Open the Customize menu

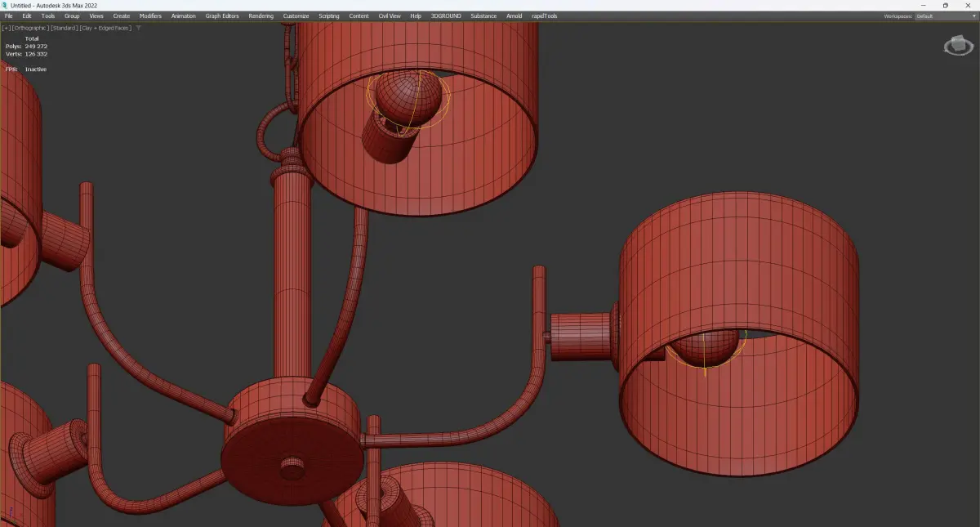point(296,16)
